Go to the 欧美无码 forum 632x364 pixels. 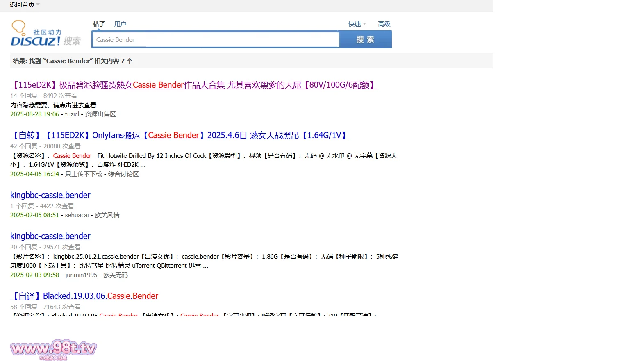(116, 275)
